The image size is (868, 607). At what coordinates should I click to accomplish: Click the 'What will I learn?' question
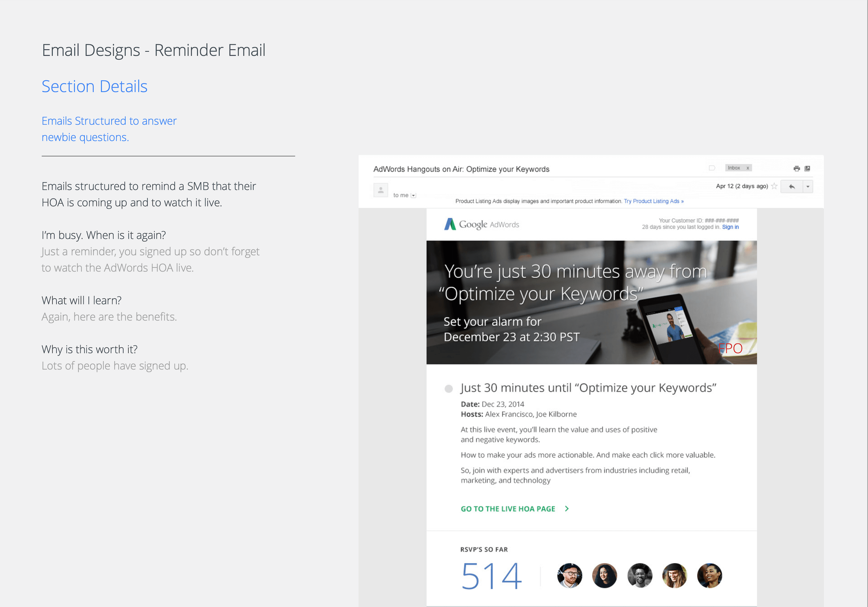coord(82,301)
